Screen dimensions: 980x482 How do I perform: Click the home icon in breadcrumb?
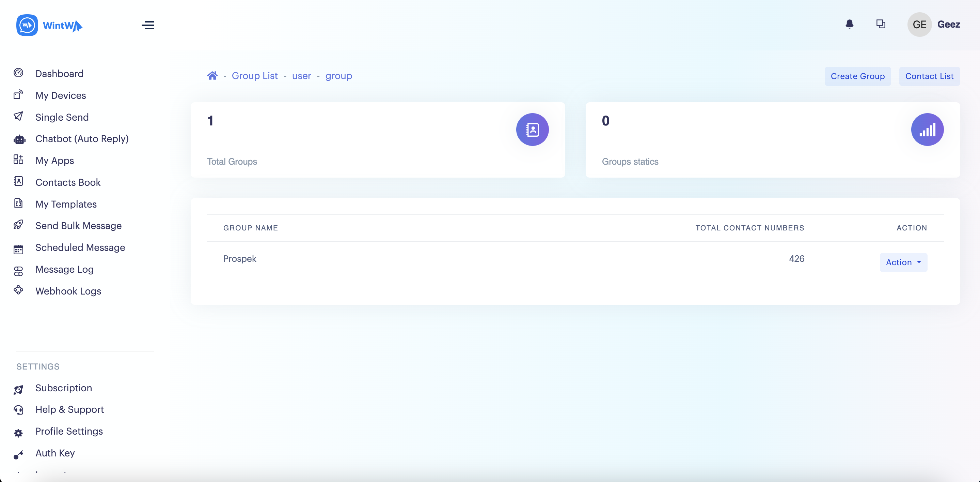(212, 76)
